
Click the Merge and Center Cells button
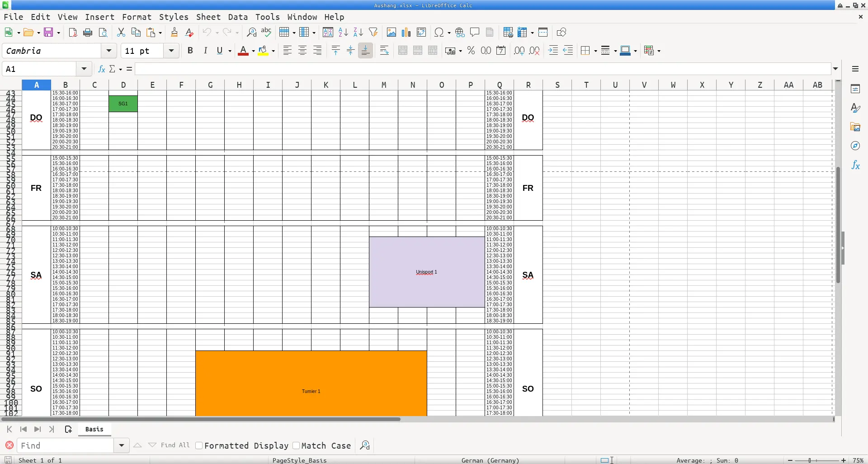(403, 51)
